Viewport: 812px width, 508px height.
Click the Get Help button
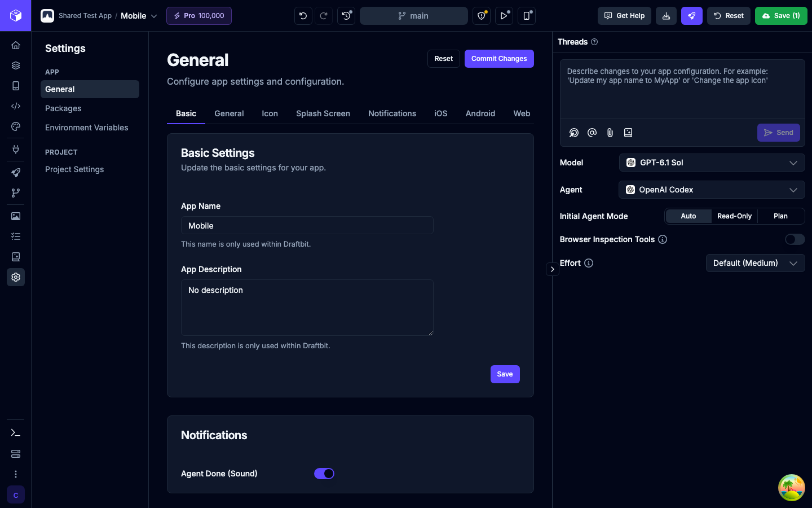(624, 16)
